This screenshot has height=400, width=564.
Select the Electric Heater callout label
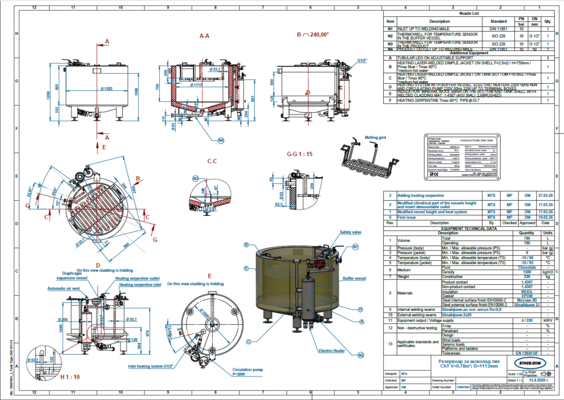click(x=332, y=351)
